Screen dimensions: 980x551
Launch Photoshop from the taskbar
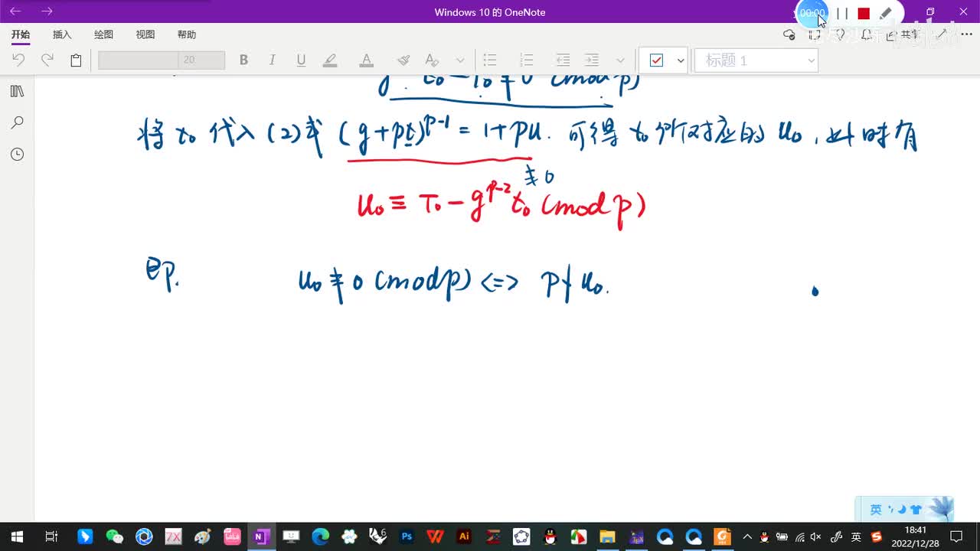(407, 536)
